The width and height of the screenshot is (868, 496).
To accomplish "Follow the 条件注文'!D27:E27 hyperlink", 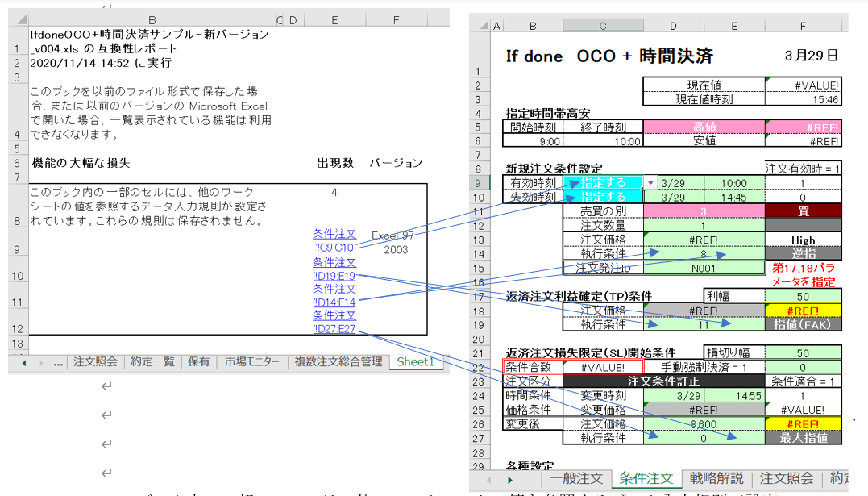I will 334,322.
